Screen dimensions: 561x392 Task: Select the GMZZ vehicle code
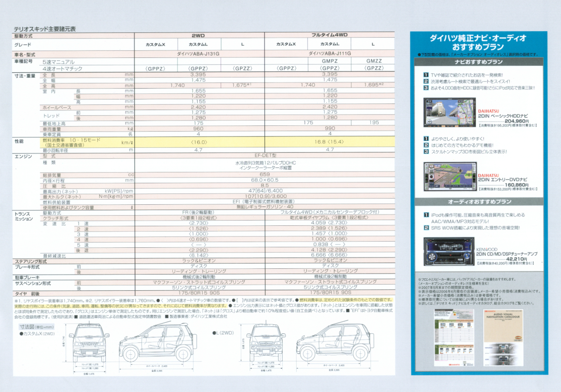tap(373, 61)
